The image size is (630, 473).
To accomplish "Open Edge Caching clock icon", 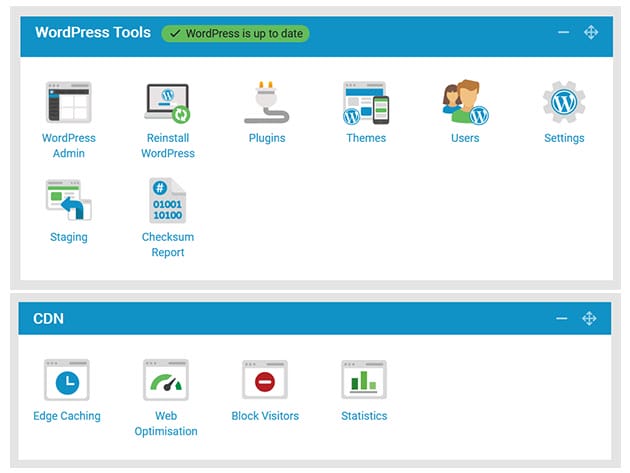I will 67,381.
